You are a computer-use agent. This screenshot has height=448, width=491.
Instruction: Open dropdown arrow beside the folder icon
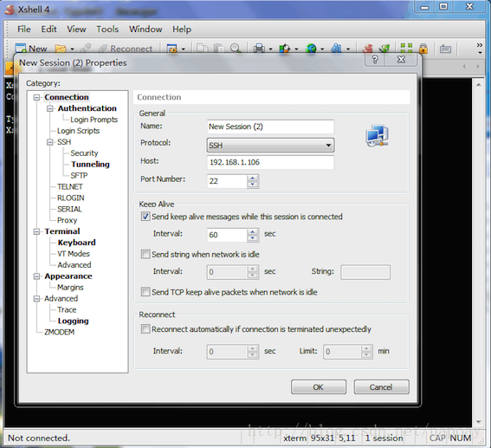click(x=72, y=49)
